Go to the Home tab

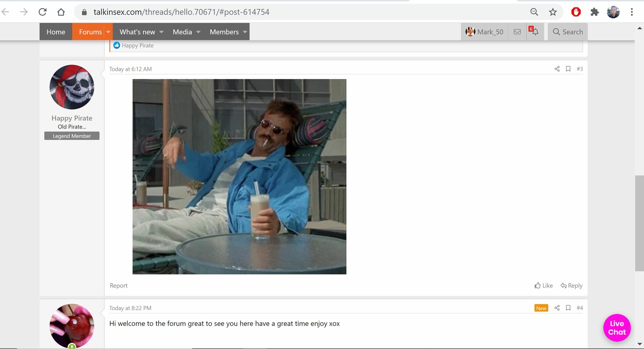[x=56, y=32]
